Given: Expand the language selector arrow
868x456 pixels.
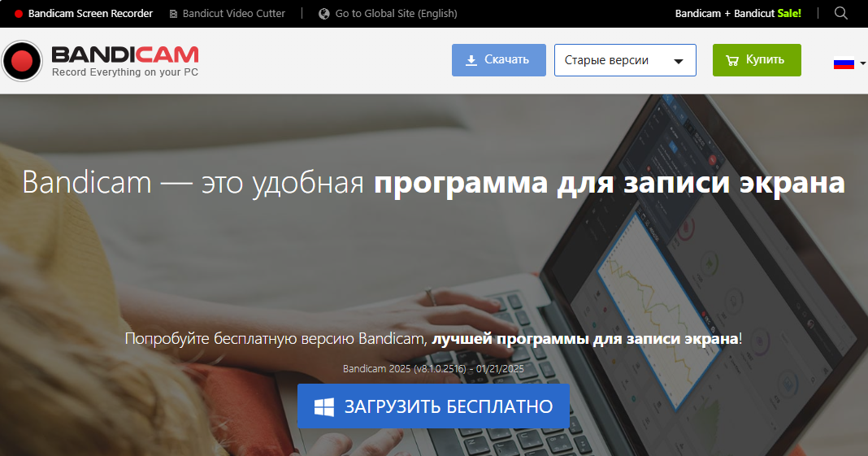Looking at the screenshot, I should click(862, 63).
